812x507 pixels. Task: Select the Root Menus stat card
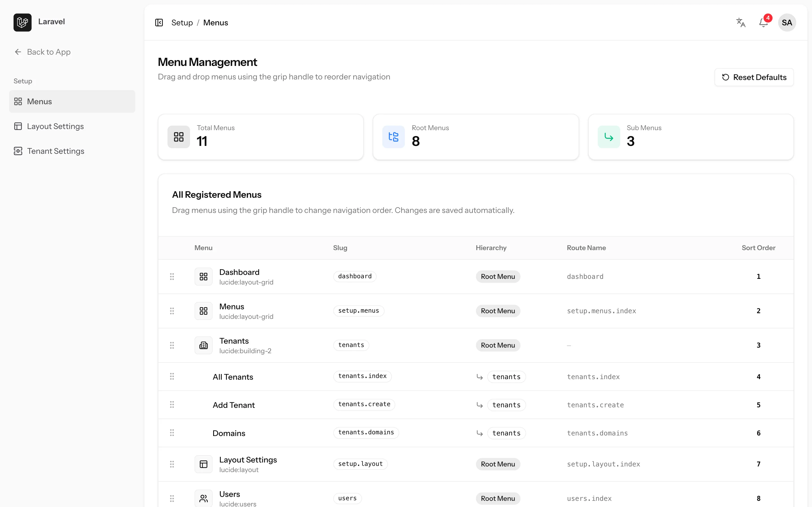coord(475,137)
